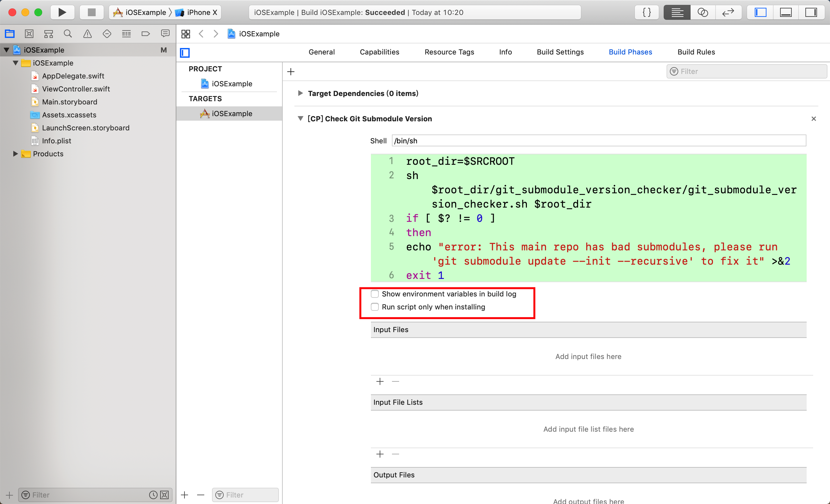
Task: Toggle the project and targets list sidebar button
Action: pos(185,53)
